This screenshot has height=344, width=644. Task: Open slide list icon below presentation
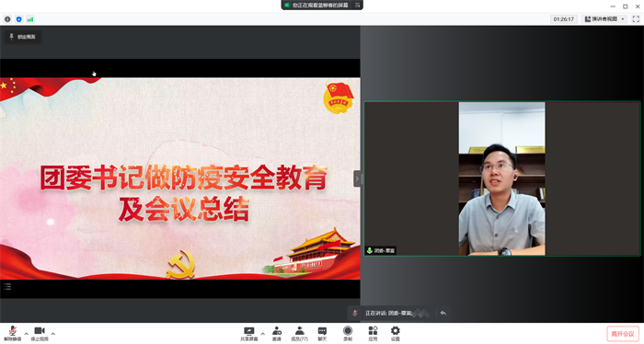(7, 287)
